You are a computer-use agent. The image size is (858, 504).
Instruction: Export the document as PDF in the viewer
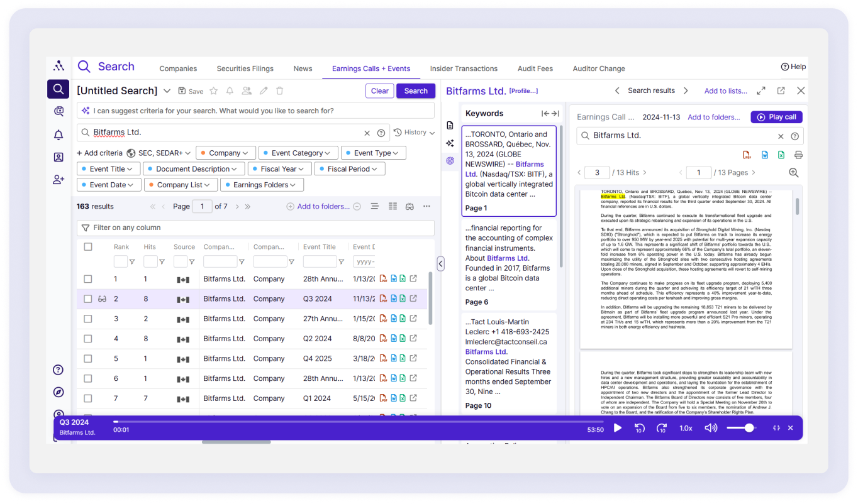(x=747, y=155)
